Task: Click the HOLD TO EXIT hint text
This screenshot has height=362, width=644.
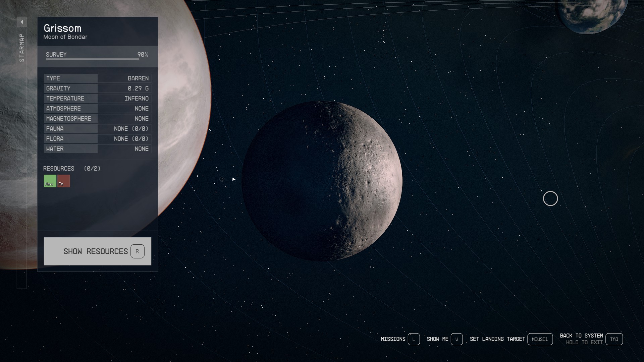Action: tap(585, 343)
